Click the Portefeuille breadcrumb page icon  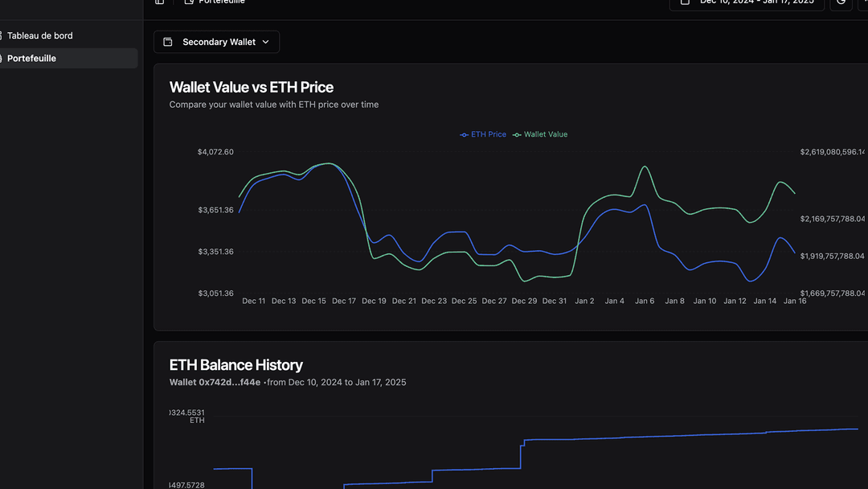pos(189,2)
